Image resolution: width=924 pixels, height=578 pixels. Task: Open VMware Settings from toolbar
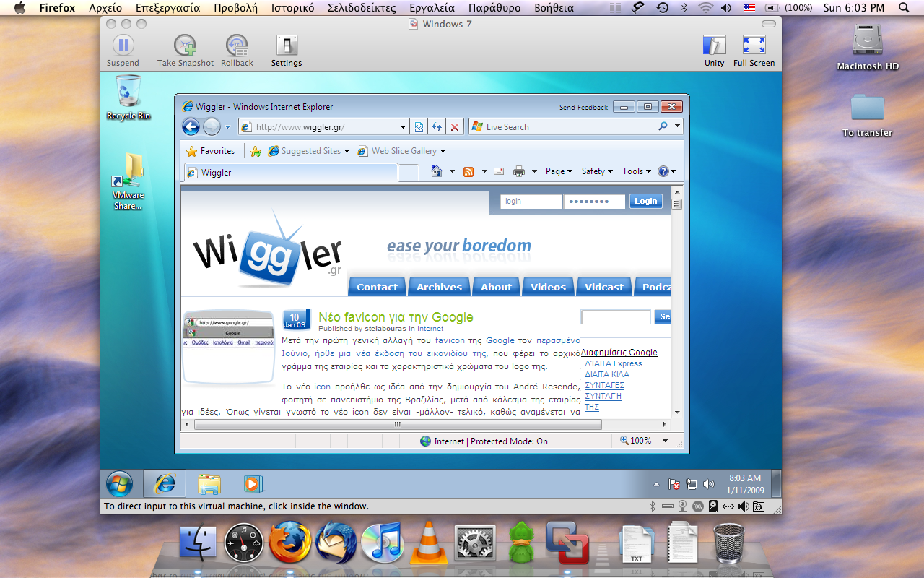click(287, 46)
